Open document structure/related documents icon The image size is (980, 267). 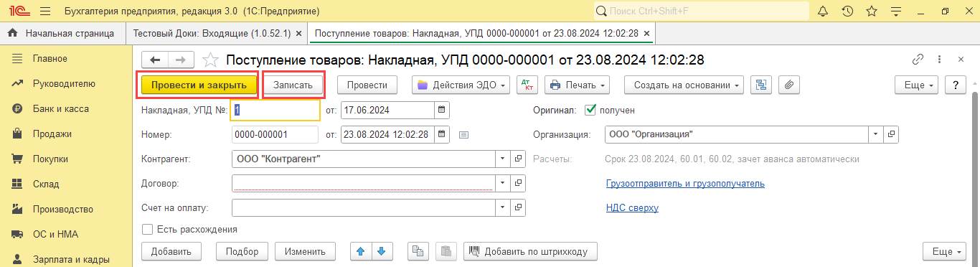click(761, 85)
